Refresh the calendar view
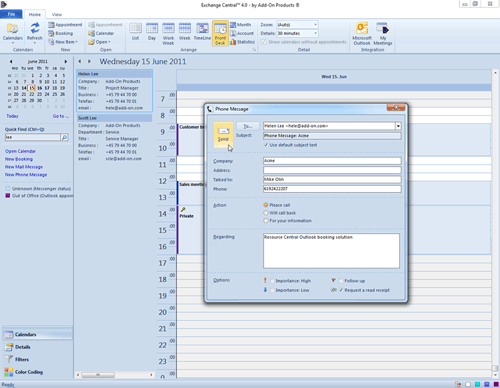 (x=35, y=33)
